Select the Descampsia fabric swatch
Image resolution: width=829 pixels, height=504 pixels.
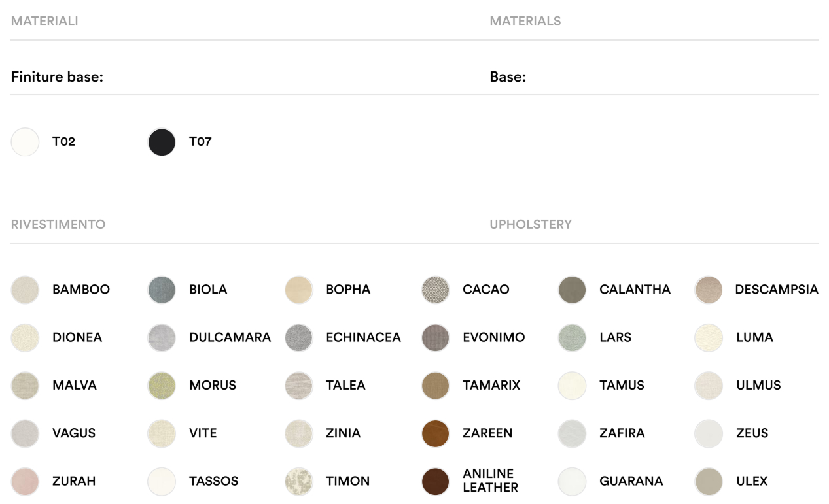pyautogui.click(x=709, y=290)
